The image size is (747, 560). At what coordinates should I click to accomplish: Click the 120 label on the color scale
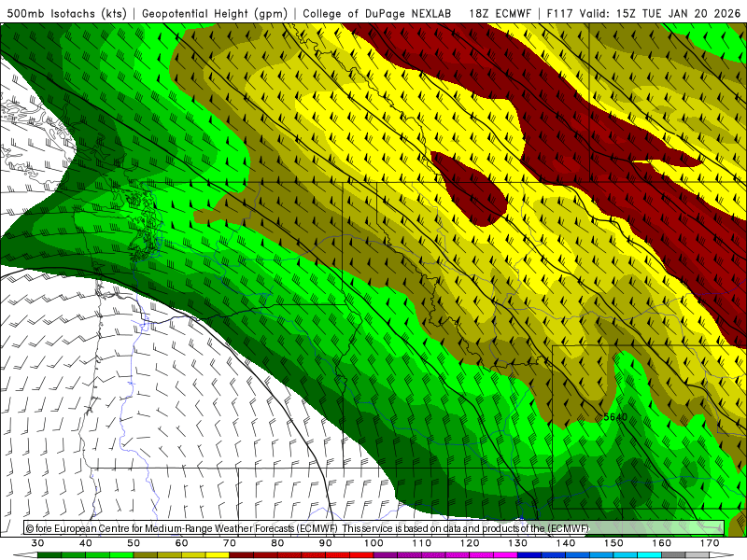tap(470, 543)
